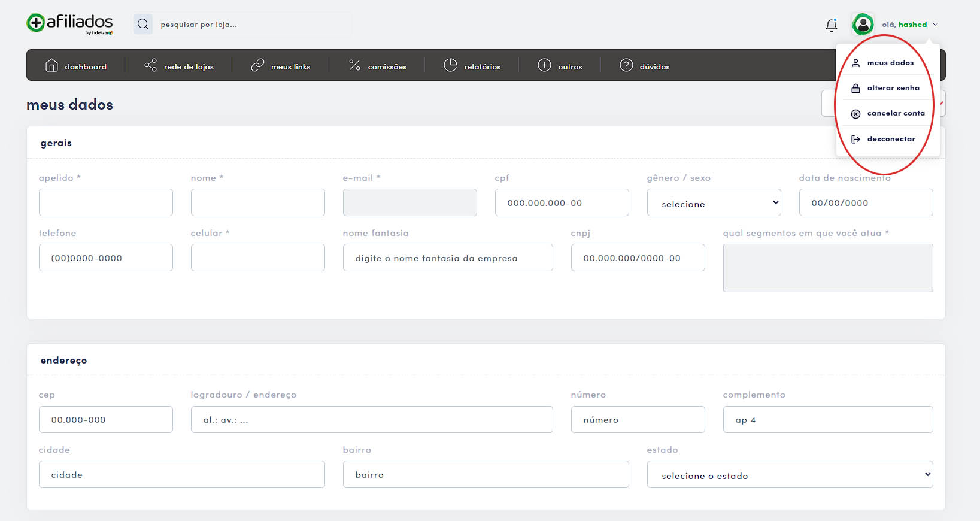Focus the pesquisar por loja search field
Image resolution: width=980 pixels, height=521 pixels.
(x=251, y=25)
